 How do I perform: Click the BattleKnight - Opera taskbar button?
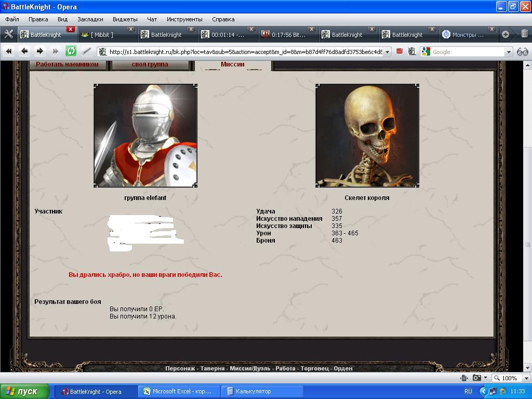[96, 392]
